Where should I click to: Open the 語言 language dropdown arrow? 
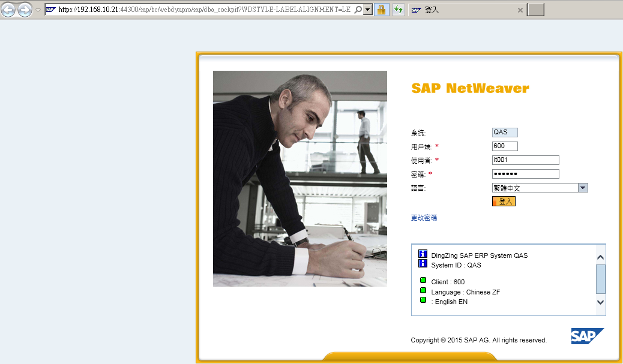582,188
